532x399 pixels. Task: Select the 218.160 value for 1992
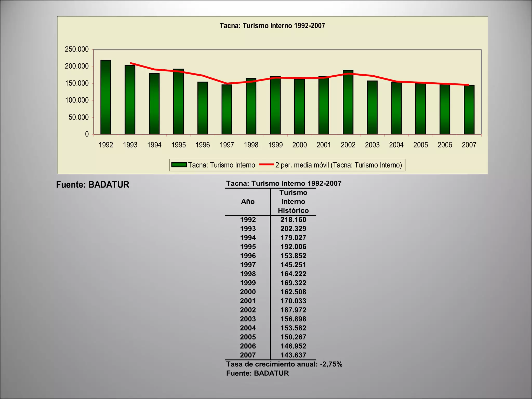click(x=293, y=220)
